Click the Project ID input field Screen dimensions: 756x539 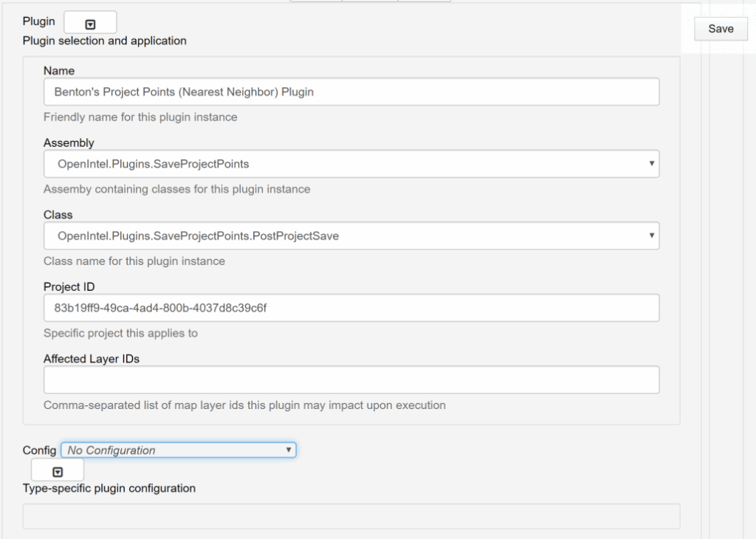351,308
